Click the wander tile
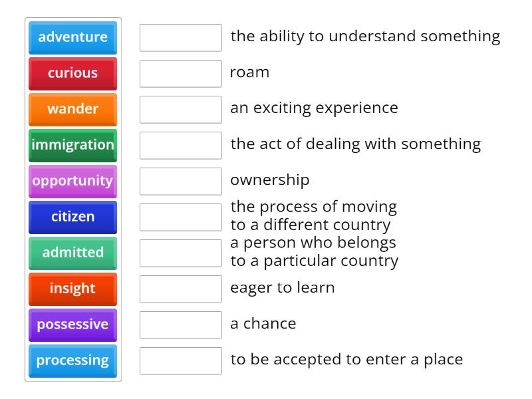 point(72,109)
